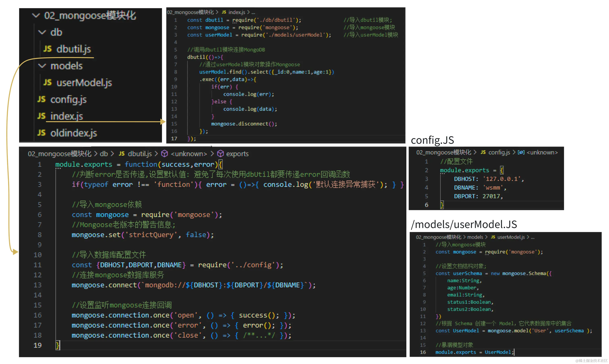Click line number 13 in the dbutil.js editor
This screenshot has height=364, width=609.
point(37,285)
